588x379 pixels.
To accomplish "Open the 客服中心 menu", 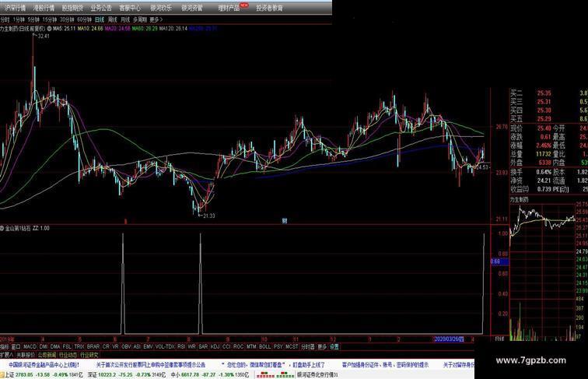I will 130,8.
